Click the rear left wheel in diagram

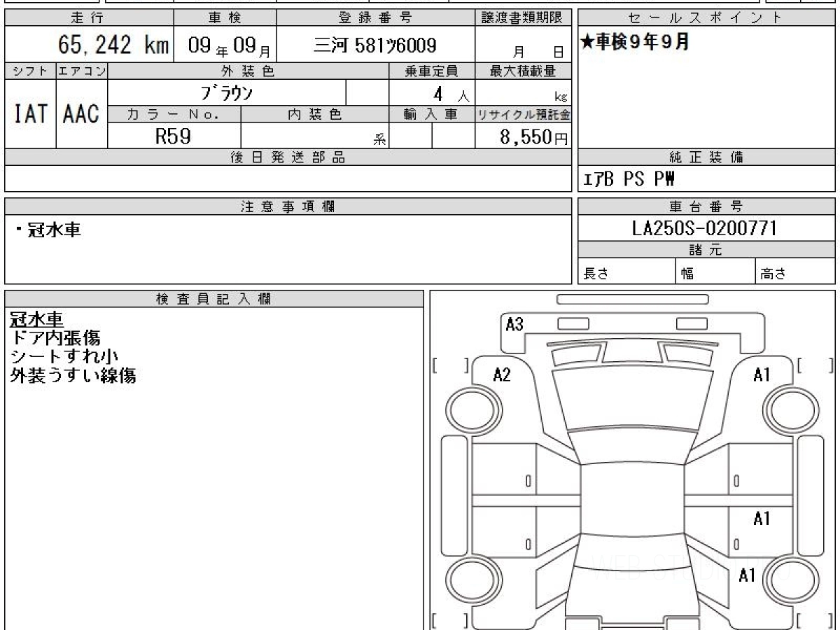473,581
